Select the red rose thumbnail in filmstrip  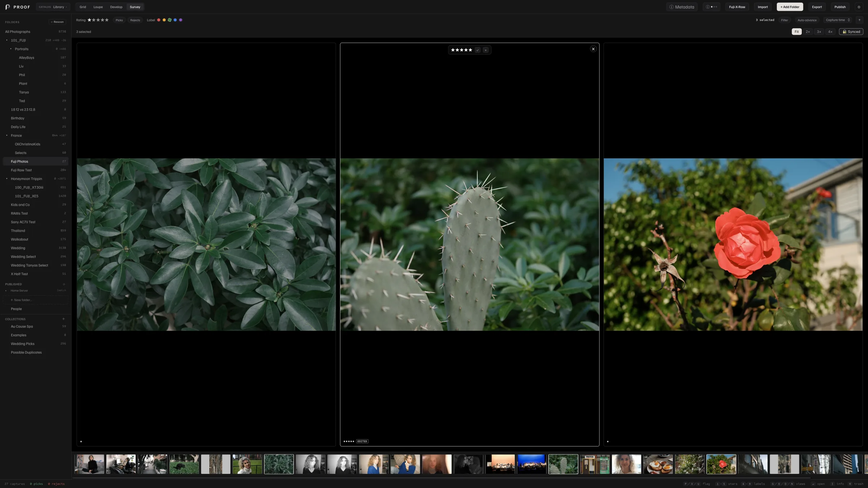[721, 464]
